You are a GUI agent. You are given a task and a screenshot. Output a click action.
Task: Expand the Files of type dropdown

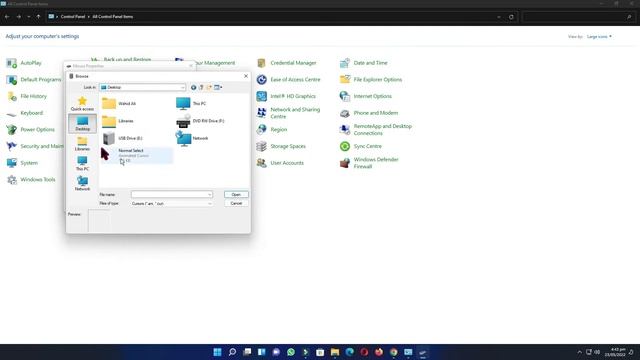click(209, 203)
